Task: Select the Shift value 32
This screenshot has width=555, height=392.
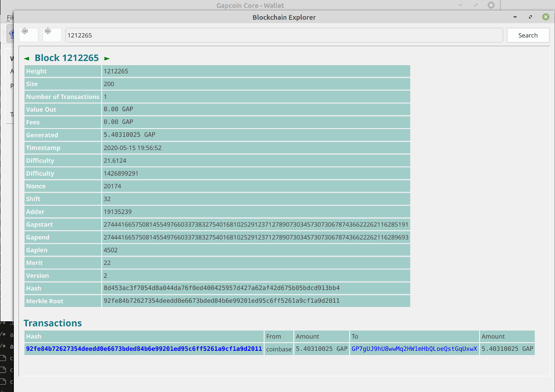Action: click(x=107, y=199)
